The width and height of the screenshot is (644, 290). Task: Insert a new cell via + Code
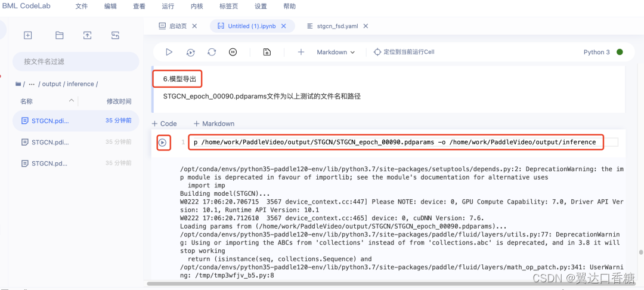[x=165, y=124]
